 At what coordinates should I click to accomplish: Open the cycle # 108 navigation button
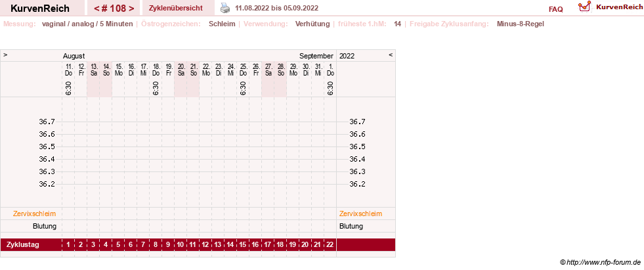click(x=114, y=9)
